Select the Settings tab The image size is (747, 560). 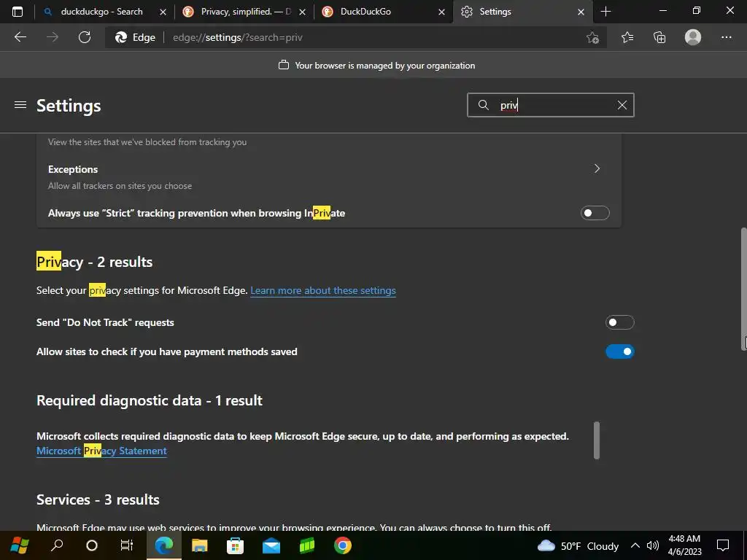[x=522, y=12]
